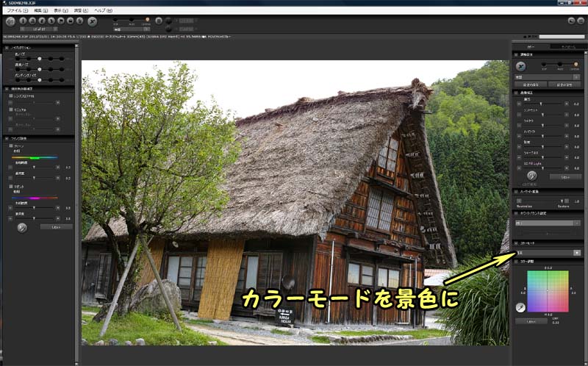Return to main window using first toolbar icon
This screenshot has width=588, height=366.
click(x=10, y=21)
